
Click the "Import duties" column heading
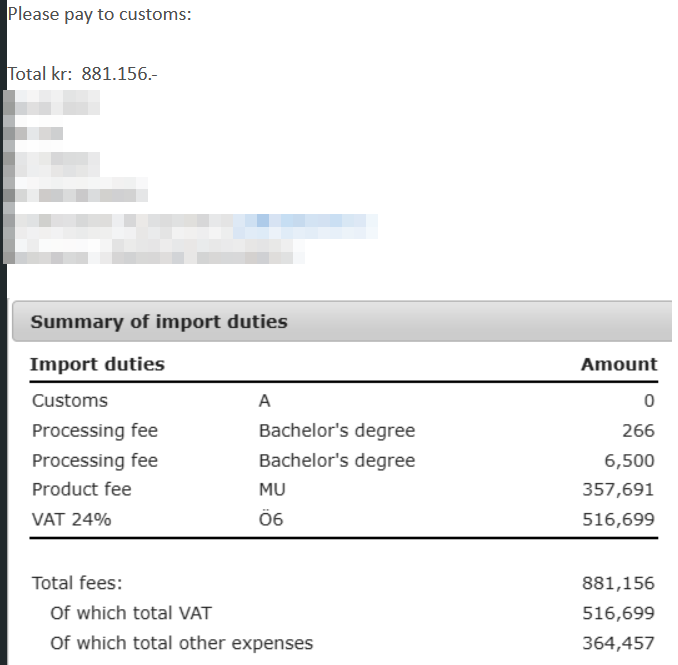[97, 364]
